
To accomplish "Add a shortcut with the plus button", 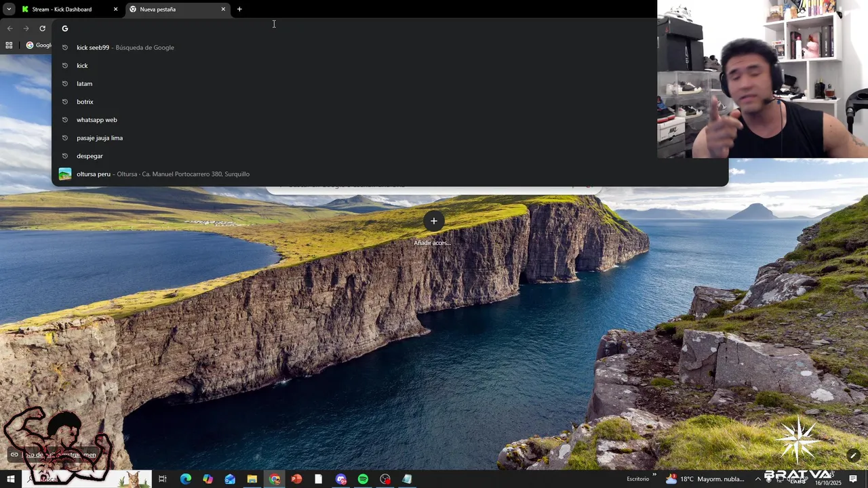I will point(434,221).
